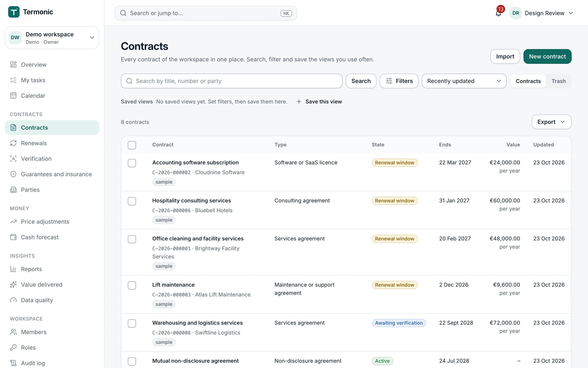Image resolution: width=588 pixels, height=368 pixels.
Task: Select the Accounting software subscription checkbox
Action: [x=132, y=163]
